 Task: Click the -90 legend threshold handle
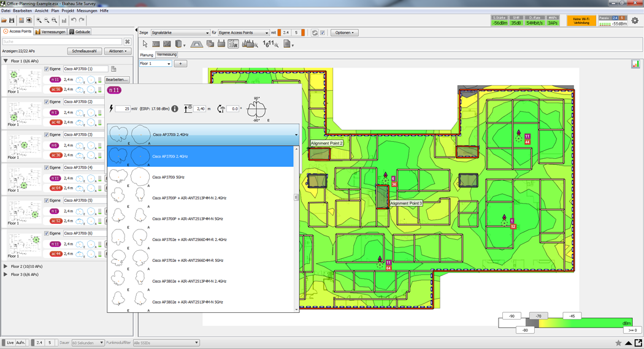click(512, 316)
